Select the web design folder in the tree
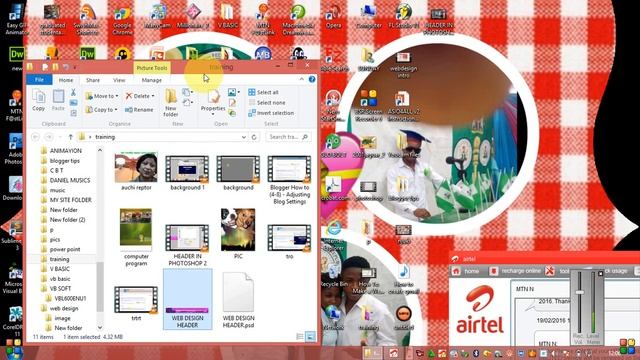This screenshot has width=640, height=360. point(64,309)
